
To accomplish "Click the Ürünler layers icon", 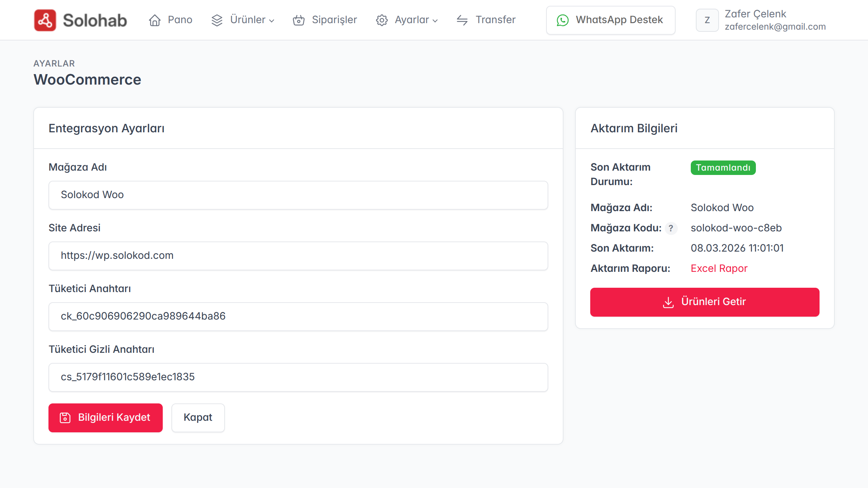I will click(x=217, y=20).
